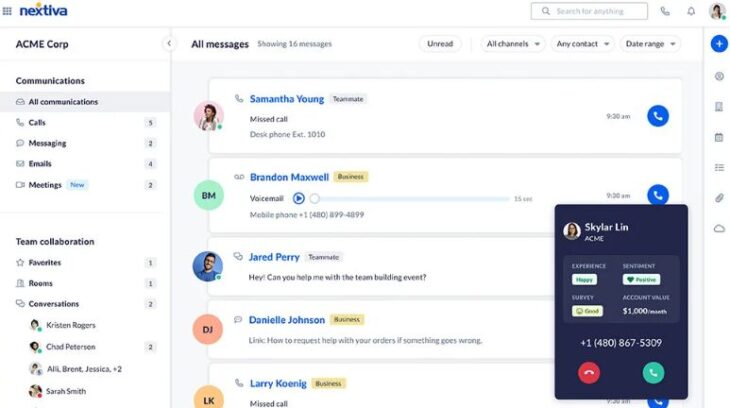Click the Business tag beside Brandon Maxwell
The image size is (730, 408).
coord(351,177)
